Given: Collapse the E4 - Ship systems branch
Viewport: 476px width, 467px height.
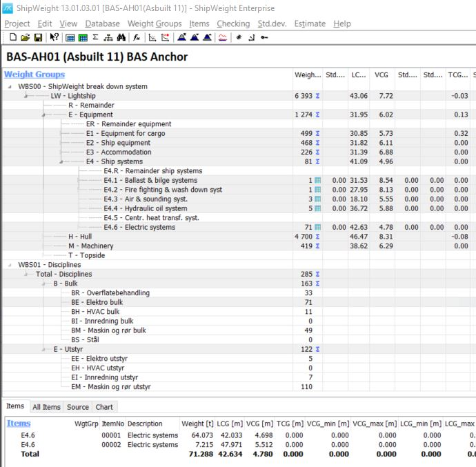Looking at the screenshot, I should click(62, 161).
